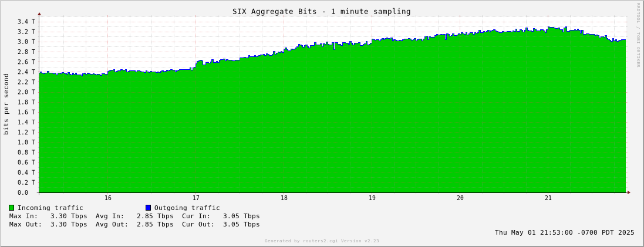Image resolution: width=644 pixels, height=247 pixels.
Task: Click the 3.4 T y-axis label
Action: point(27,21)
